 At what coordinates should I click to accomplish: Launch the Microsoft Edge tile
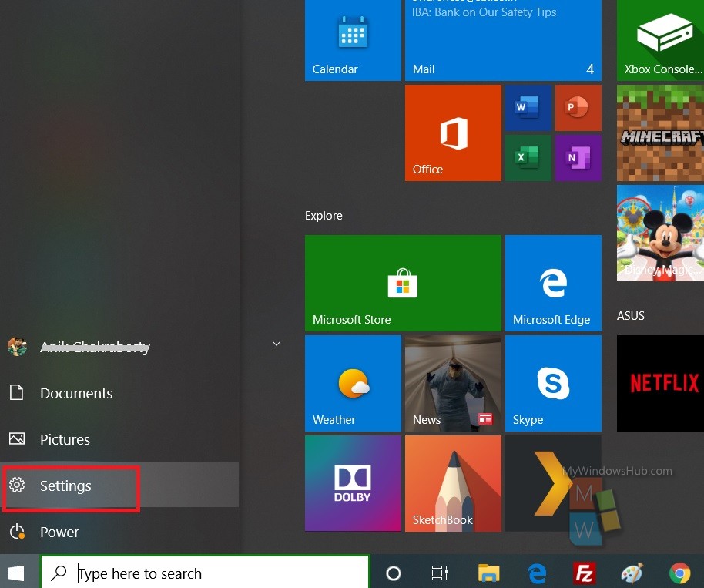pyautogui.click(x=553, y=283)
